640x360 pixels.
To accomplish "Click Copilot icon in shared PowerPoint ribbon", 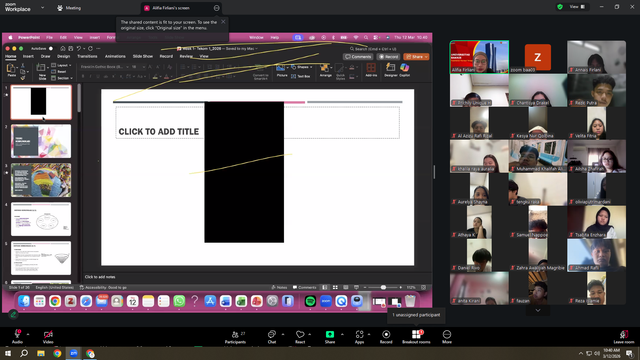I will (404, 70).
